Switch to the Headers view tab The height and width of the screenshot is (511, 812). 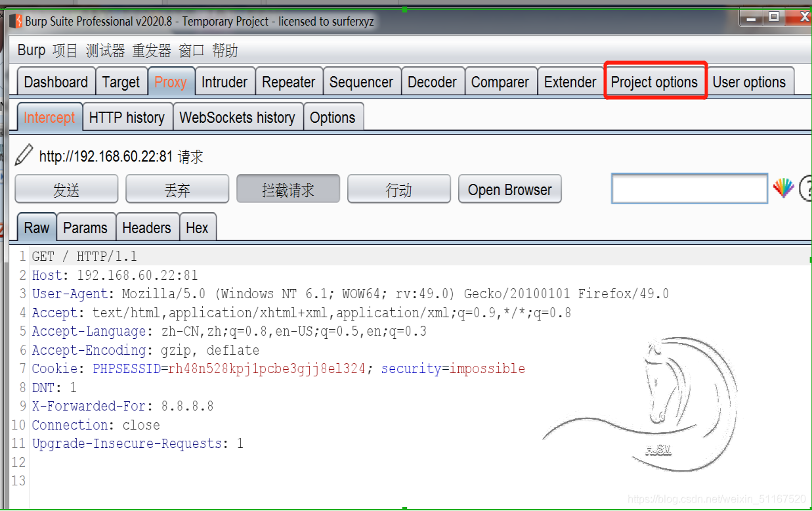pos(146,228)
